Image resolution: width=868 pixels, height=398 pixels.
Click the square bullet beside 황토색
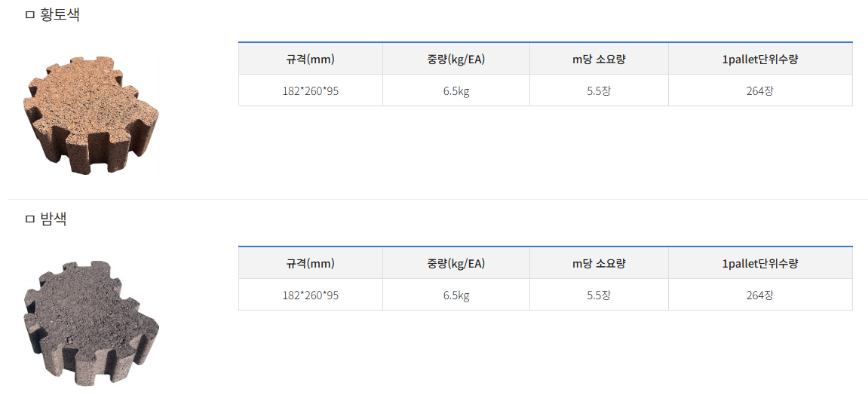(30, 16)
